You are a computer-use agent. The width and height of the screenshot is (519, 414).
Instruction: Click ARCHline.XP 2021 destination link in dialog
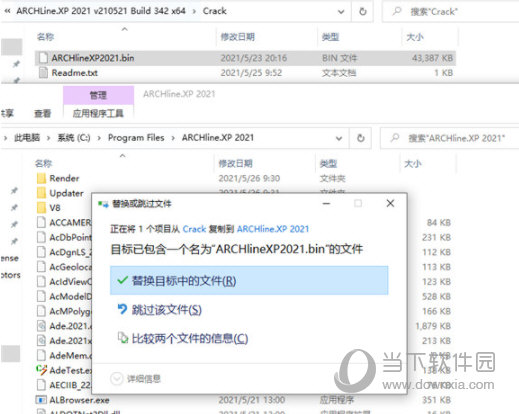[273, 229]
